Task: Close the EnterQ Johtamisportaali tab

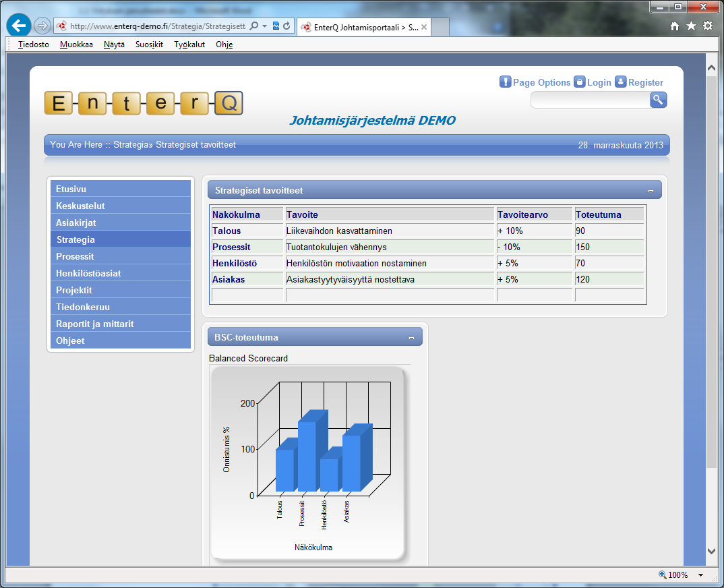Action: (424, 27)
